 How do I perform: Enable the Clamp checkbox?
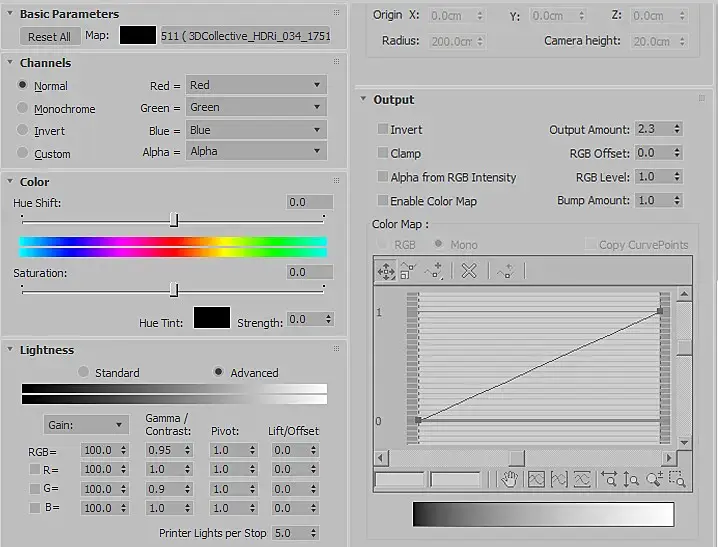pyautogui.click(x=383, y=152)
